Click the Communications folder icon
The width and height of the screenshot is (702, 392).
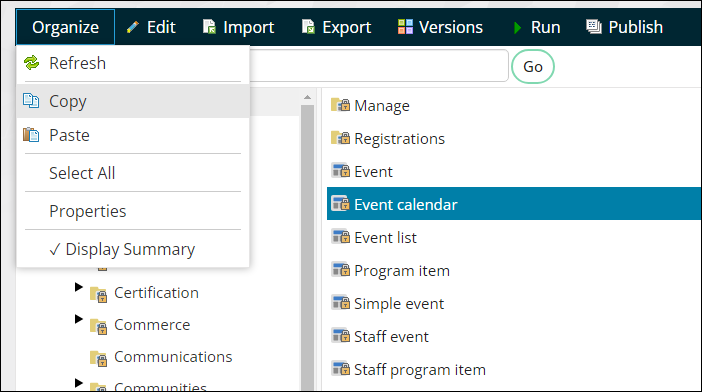pyautogui.click(x=98, y=359)
